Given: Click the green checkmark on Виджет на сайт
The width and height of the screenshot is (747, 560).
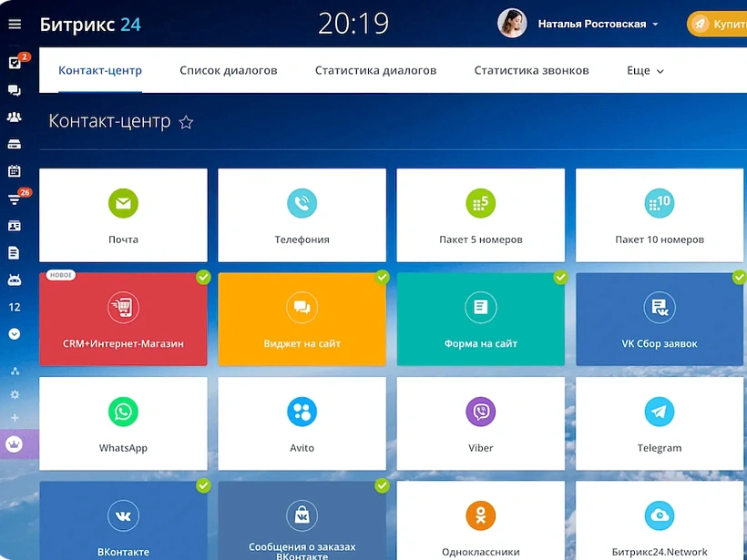Looking at the screenshot, I should click(x=382, y=277).
